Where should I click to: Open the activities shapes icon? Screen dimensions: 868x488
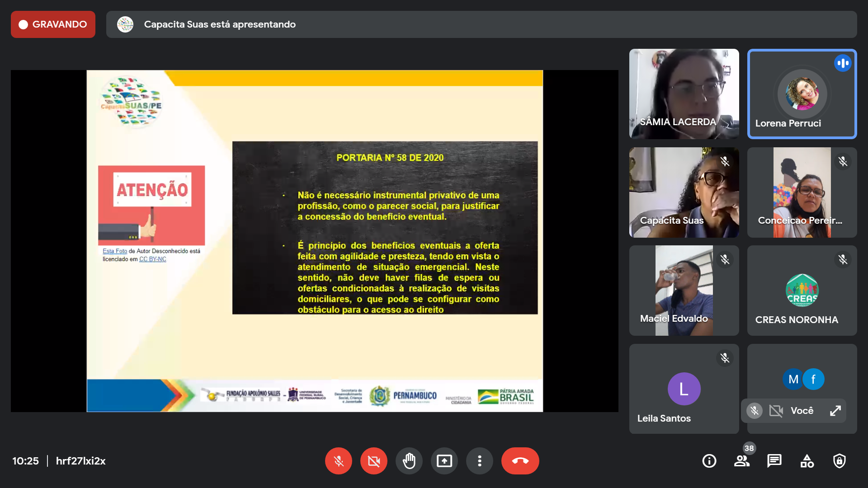pyautogui.click(x=807, y=461)
